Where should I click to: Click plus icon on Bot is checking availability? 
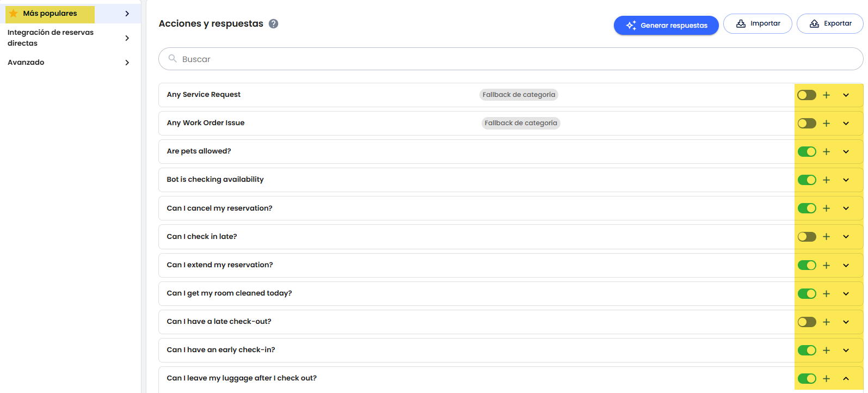(x=826, y=180)
